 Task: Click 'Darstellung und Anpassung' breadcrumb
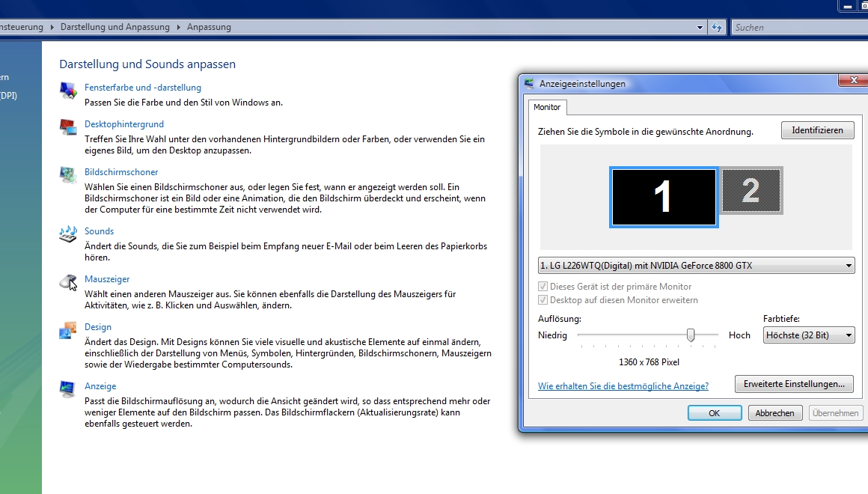pyautogui.click(x=115, y=27)
